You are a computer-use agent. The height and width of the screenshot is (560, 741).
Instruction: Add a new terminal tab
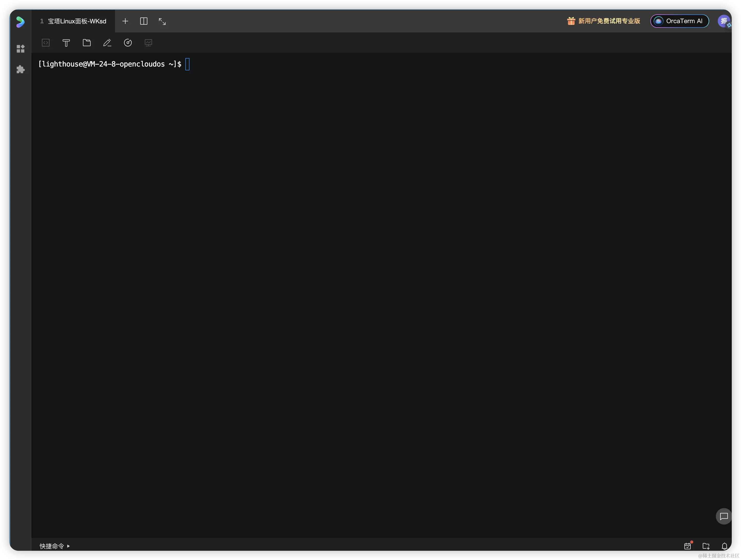tap(125, 21)
